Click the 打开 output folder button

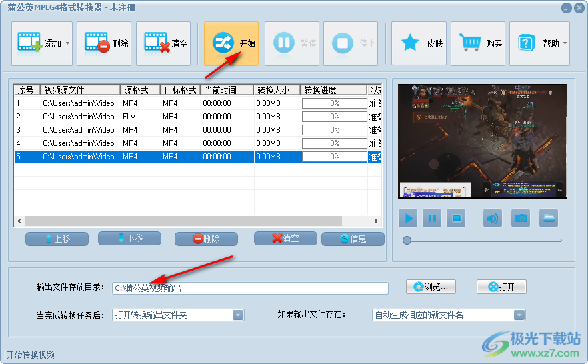tap(501, 287)
